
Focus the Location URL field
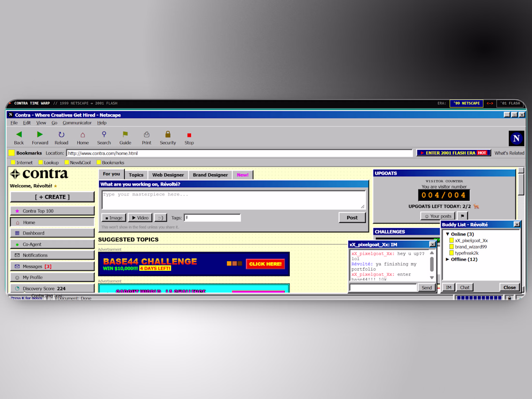pyautogui.click(x=239, y=153)
